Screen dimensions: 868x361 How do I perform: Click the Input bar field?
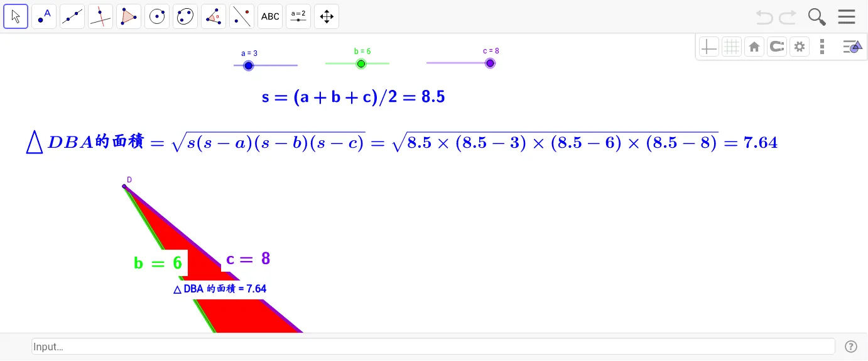click(x=433, y=347)
